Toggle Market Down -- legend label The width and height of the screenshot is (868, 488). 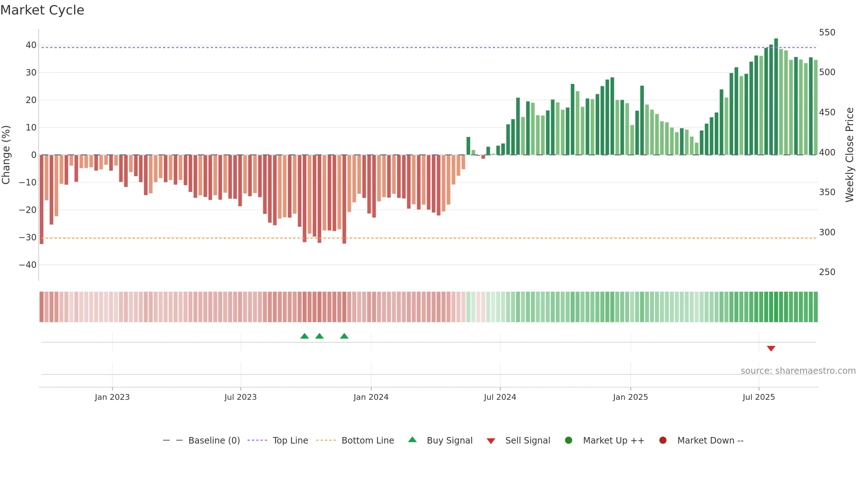(710, 440)
